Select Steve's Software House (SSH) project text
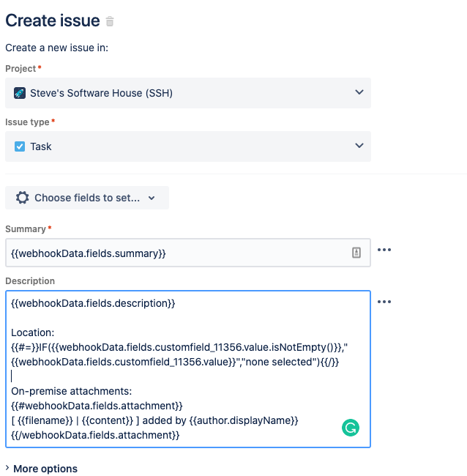Viewport: 467px width, 476px height. click(101, 93)
